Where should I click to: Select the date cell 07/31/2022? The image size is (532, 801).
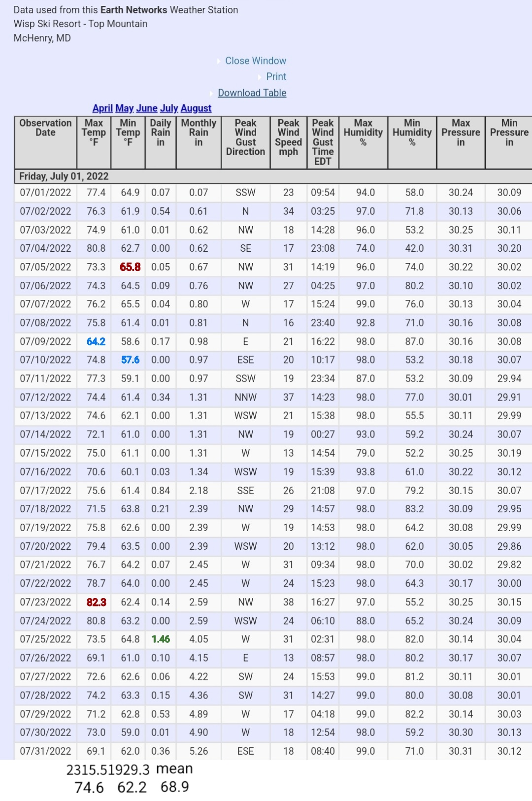pyautogui.click(x=45, y=751)
